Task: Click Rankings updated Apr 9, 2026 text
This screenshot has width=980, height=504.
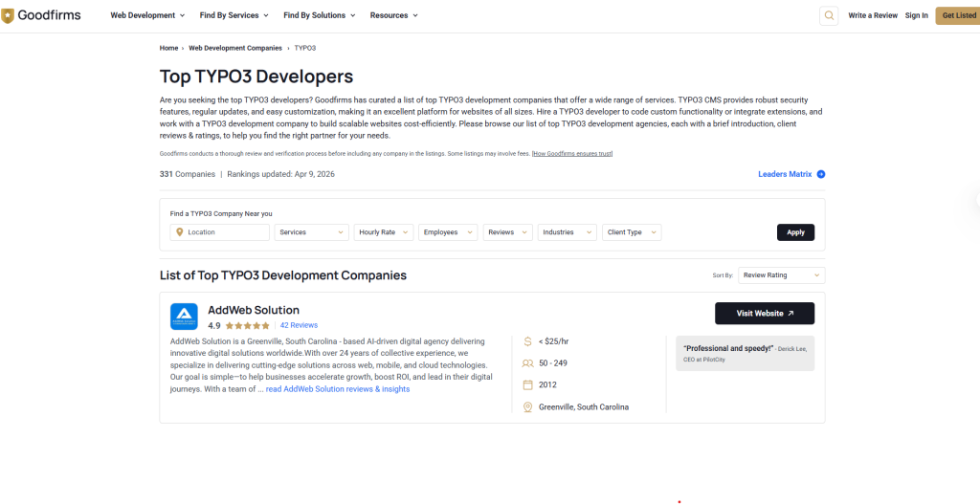Action: point(281,174)
